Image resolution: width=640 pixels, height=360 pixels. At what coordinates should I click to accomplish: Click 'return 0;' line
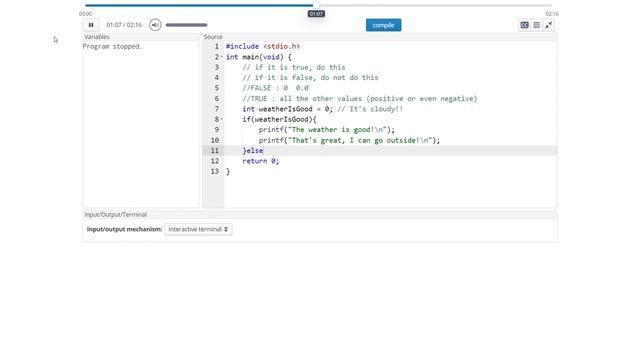260,161
